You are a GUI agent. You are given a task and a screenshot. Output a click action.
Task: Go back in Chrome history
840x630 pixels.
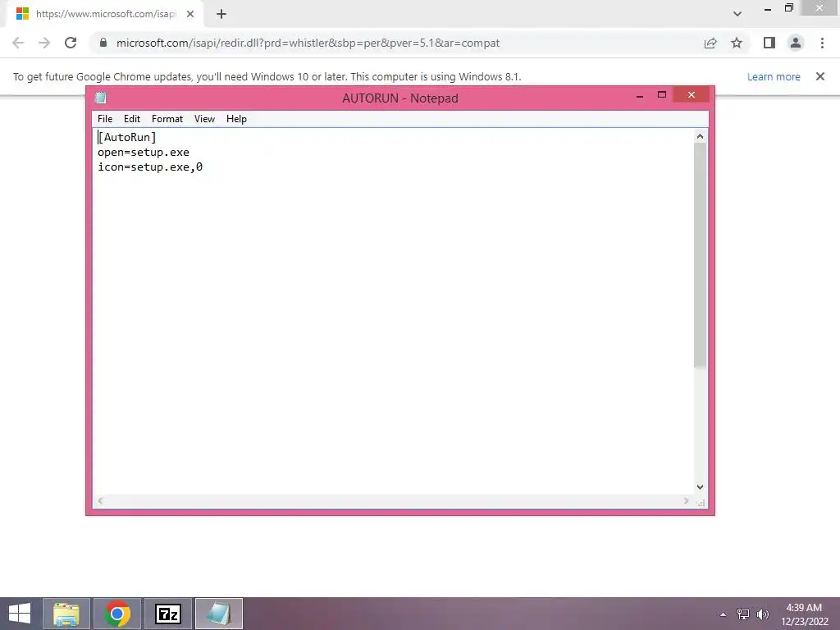click(x=18, y=43)
